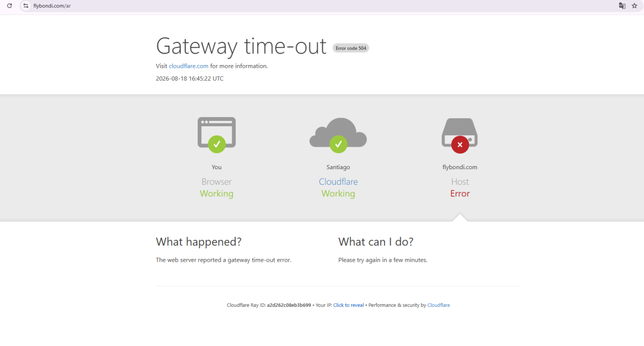Open the cloudflare.com information link

point(189,66)
